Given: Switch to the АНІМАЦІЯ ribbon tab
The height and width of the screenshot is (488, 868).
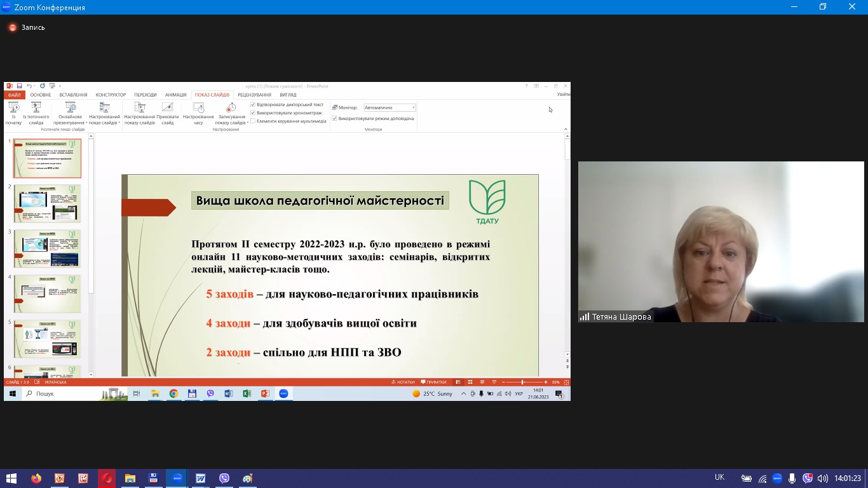Looking at the screenshot, I should 176,95.
